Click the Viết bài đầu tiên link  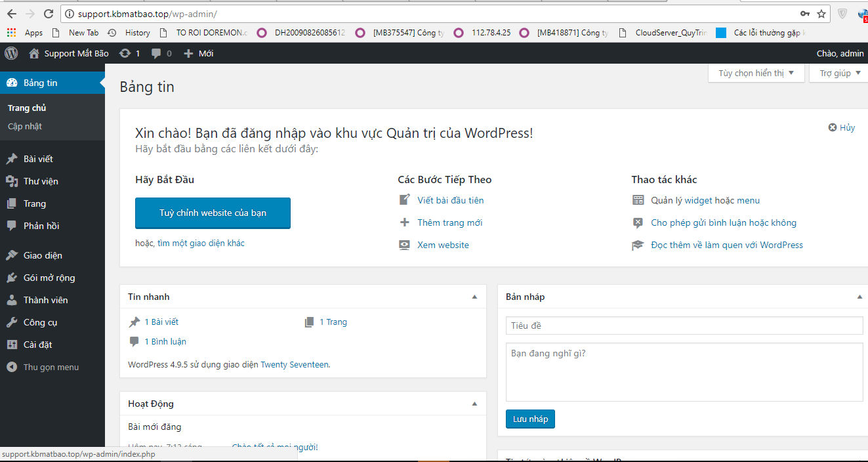click(451, 200)
